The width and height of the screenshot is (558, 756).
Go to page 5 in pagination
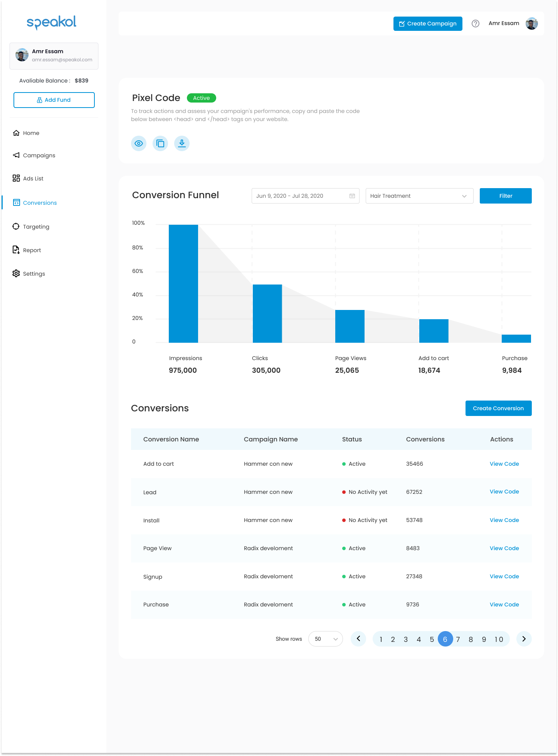tap(432, 639)
